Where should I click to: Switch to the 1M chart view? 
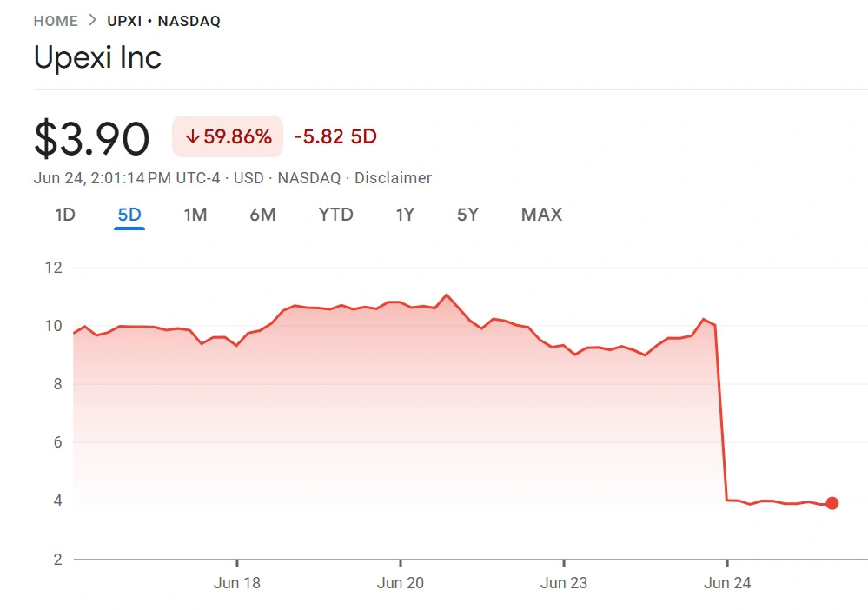195,215
